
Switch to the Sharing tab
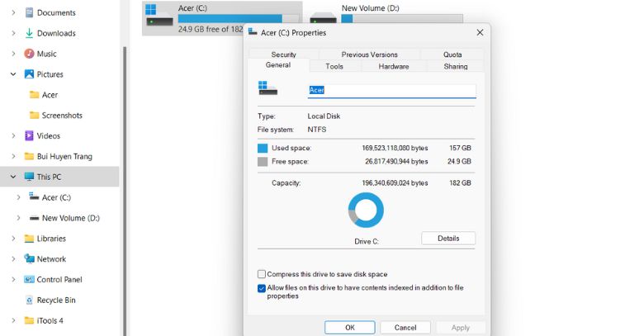tap(456, 66)
